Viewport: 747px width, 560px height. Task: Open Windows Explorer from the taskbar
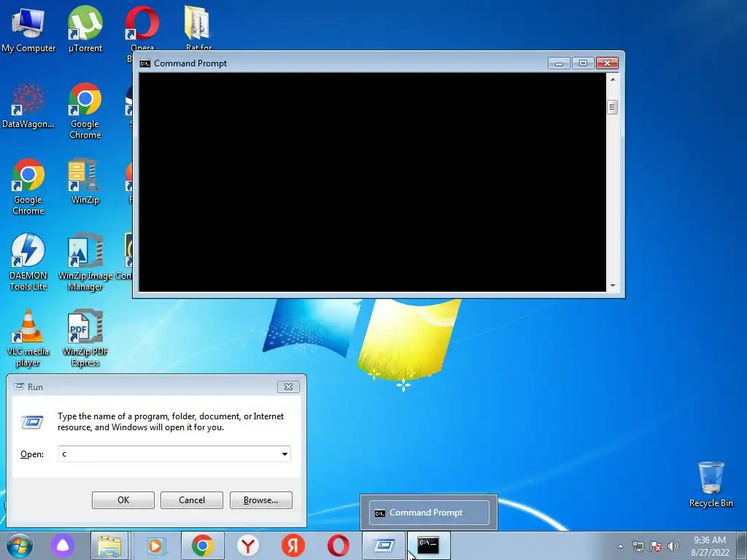109,545
